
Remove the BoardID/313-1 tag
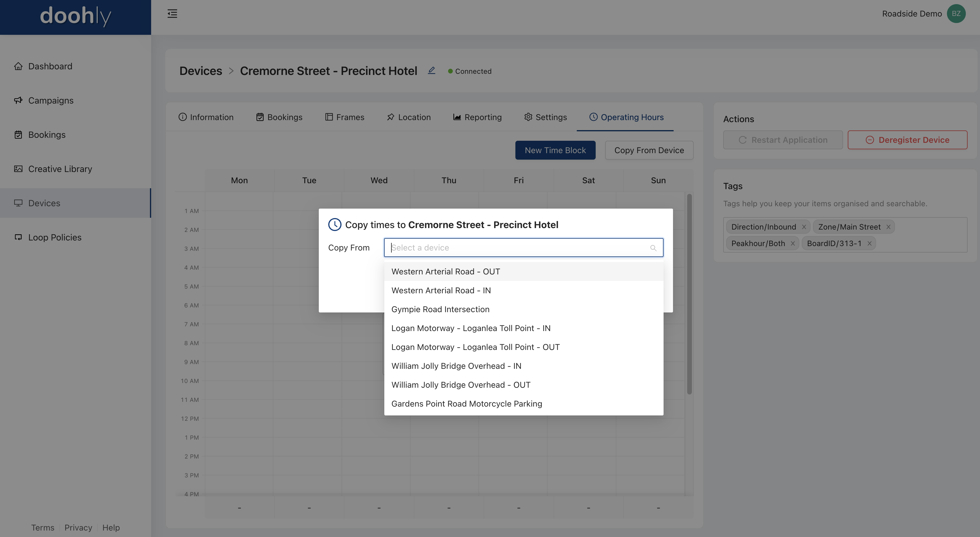coord(869,244)
